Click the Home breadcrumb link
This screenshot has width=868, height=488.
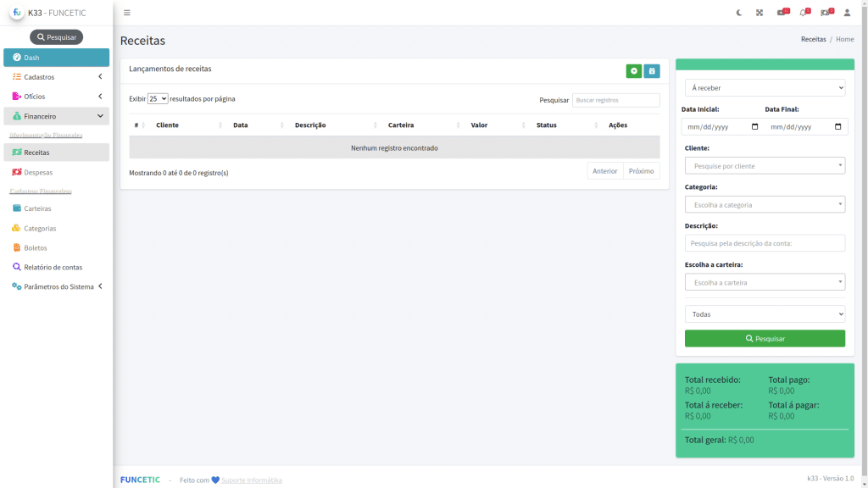pyautogui.click(x=845, y=39)
